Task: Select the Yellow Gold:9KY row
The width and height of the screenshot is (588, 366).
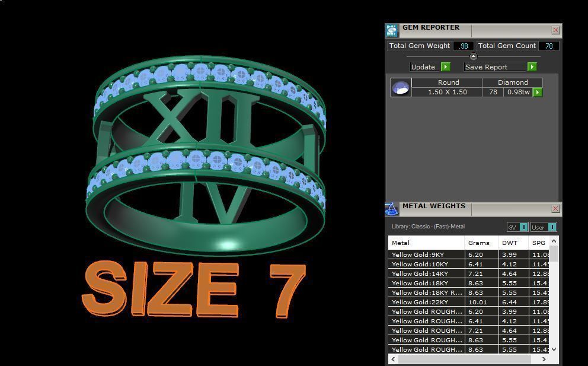Action: click(469, 254)
